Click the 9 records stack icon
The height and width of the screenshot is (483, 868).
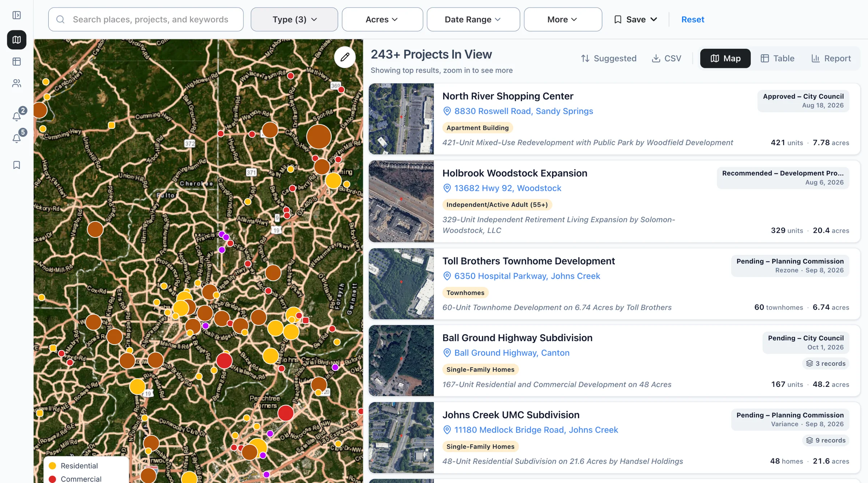click(809, 440)
